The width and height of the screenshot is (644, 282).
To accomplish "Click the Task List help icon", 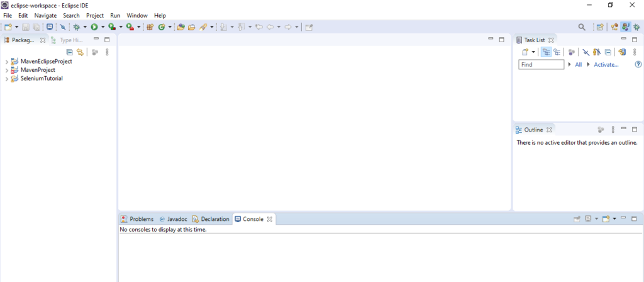I will click(x=638, y=65).
